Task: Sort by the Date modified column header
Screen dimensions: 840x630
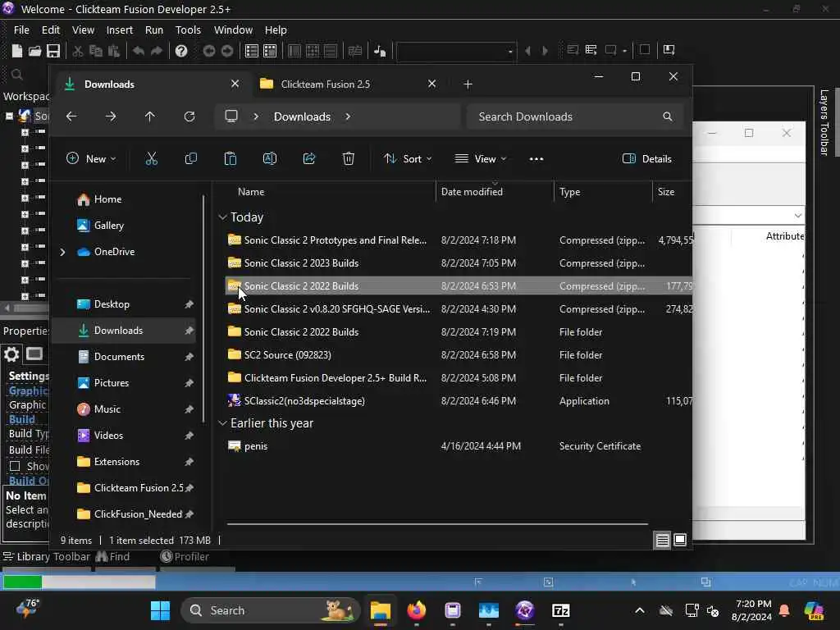Action: point(472,192)
